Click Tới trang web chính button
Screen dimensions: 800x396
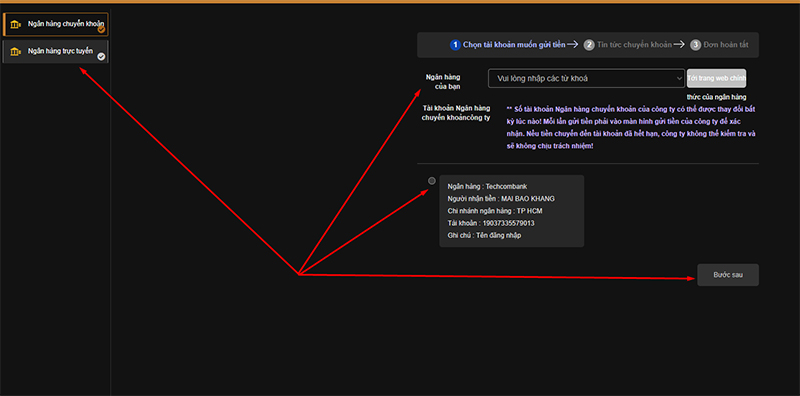click(716, 79)
